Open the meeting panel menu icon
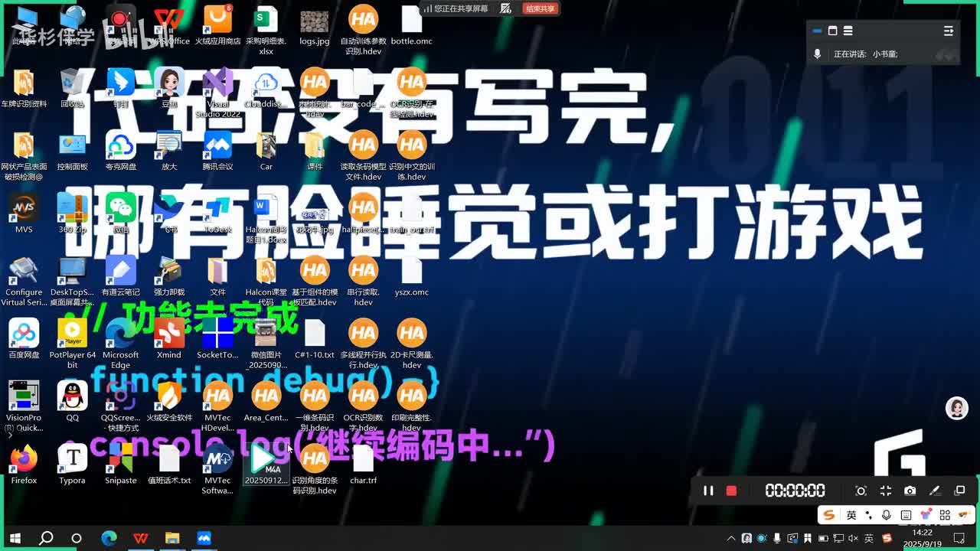Viewport: 980px width, 551px height. [x=948, y=31]
